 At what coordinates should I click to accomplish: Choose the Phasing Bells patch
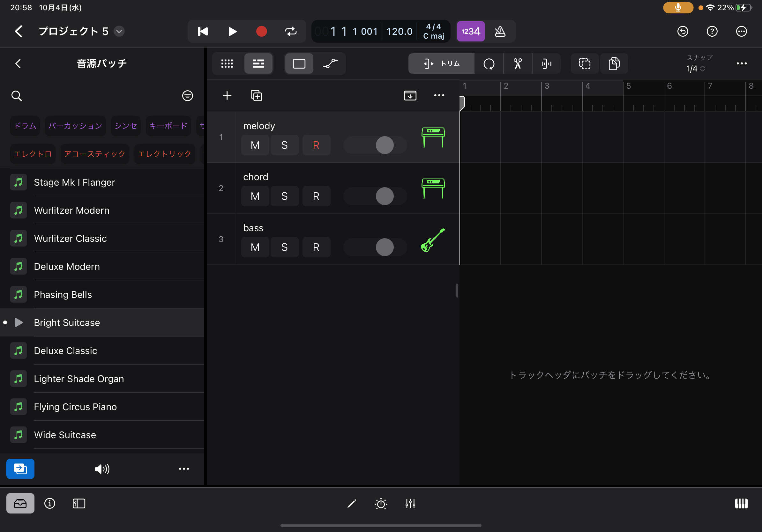(x=102, y=294)
